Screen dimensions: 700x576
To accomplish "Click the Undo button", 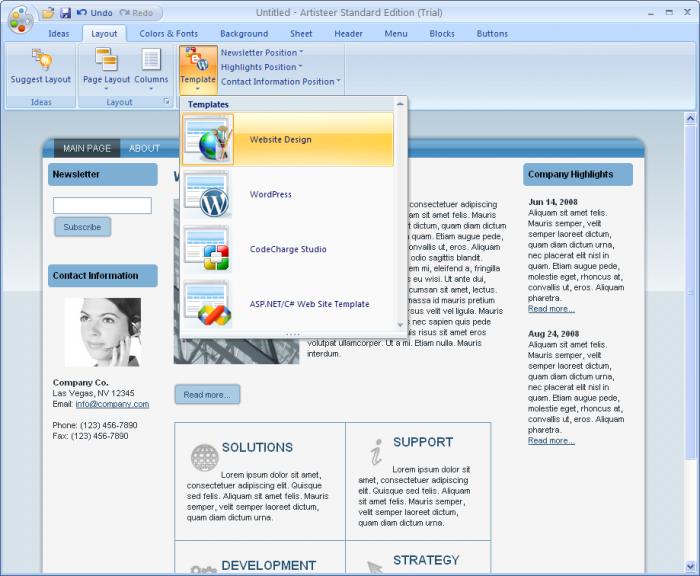I will [x=94, y=13].
